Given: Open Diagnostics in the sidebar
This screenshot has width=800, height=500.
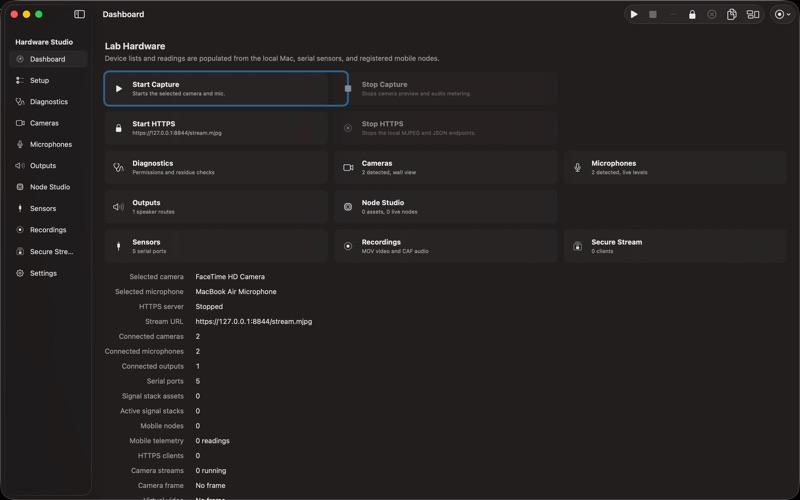Looking at the screenshot, I should [x=48, y=102].
